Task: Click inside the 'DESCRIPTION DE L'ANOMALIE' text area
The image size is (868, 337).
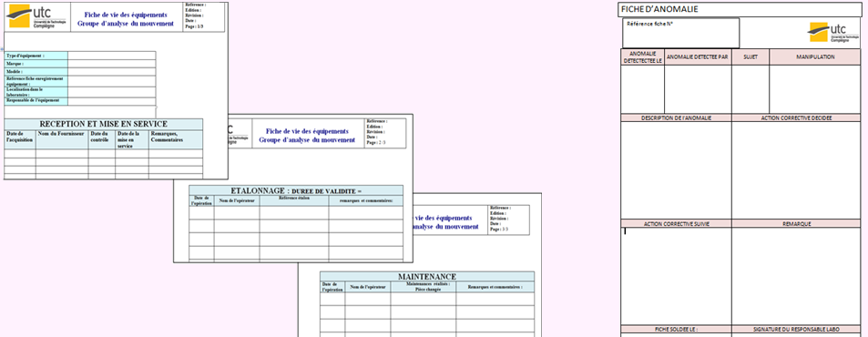Action: coord(676,170)
